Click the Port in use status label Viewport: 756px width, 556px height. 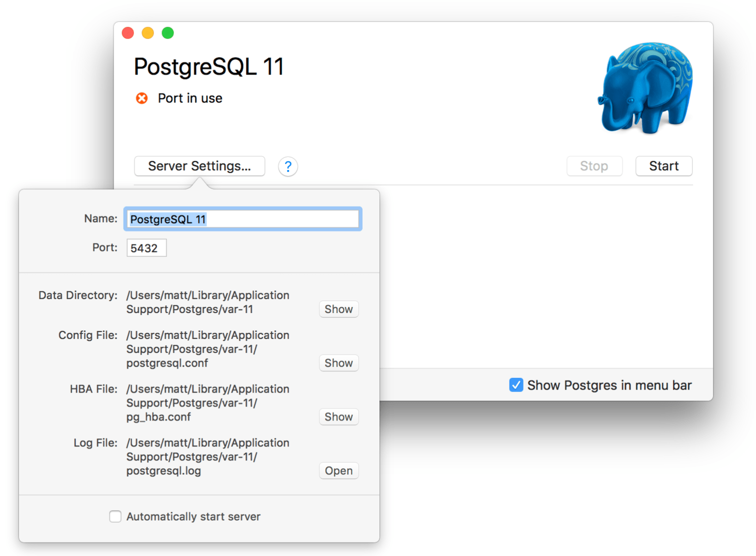tap(190, 98)
